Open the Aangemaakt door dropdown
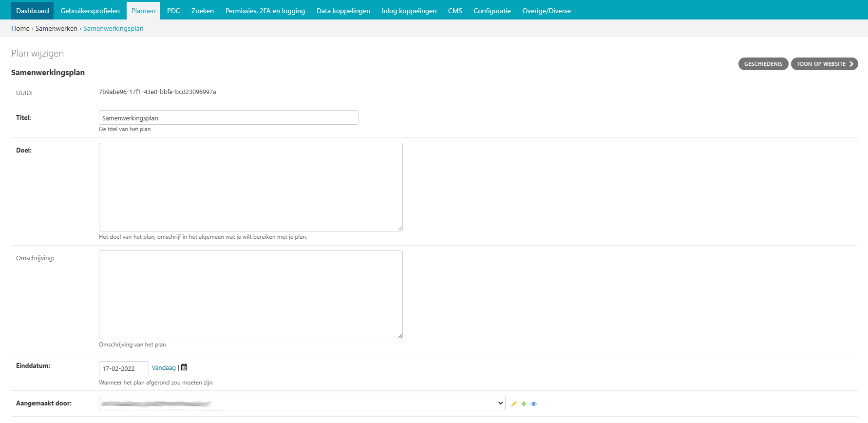Viewport: 868px width, 423px height. (x=302, y=403)
